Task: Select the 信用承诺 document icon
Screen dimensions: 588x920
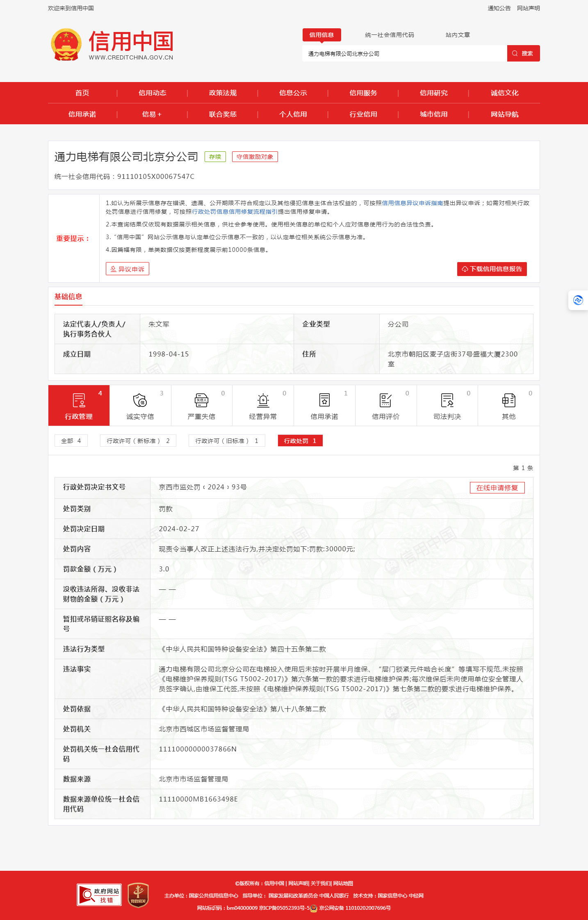Action: [324, 400]
